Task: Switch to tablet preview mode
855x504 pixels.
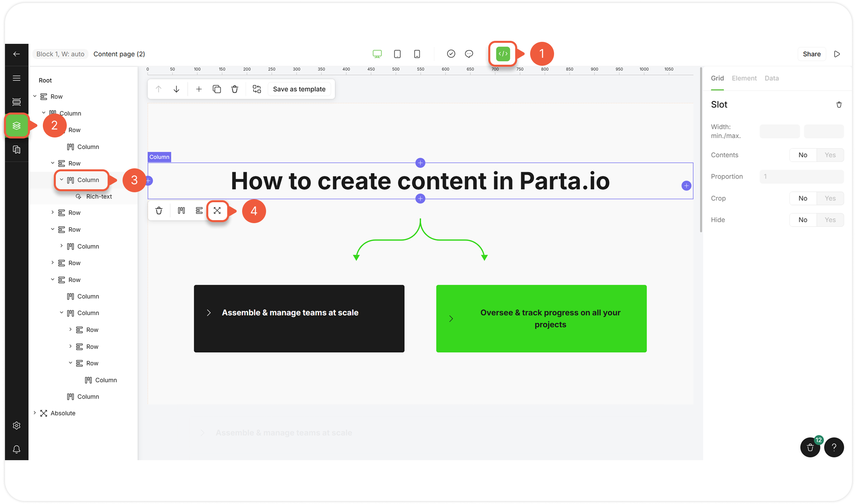Action: coord(397,54)
